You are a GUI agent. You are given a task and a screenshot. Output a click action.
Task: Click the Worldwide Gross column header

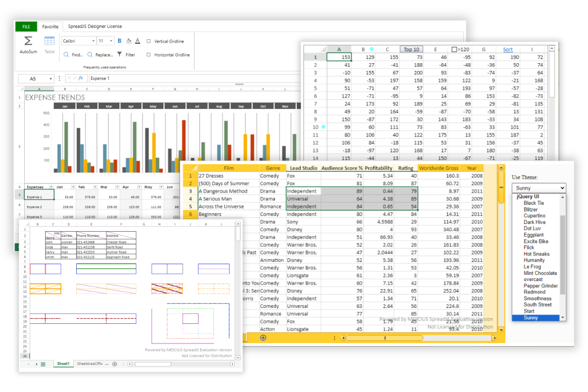coord(439,168)
